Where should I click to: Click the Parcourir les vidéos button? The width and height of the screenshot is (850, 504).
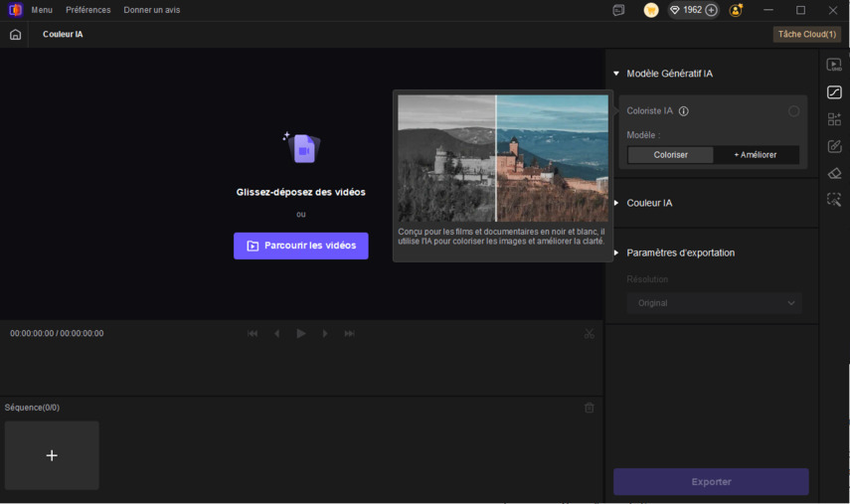pos(301,246)
